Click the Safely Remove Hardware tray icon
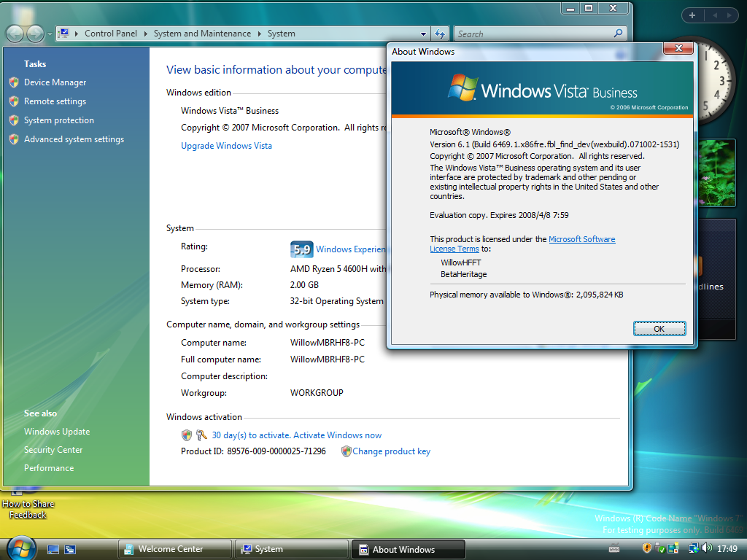The height and width of the screenshot is (560, 747). pos(659,548)
